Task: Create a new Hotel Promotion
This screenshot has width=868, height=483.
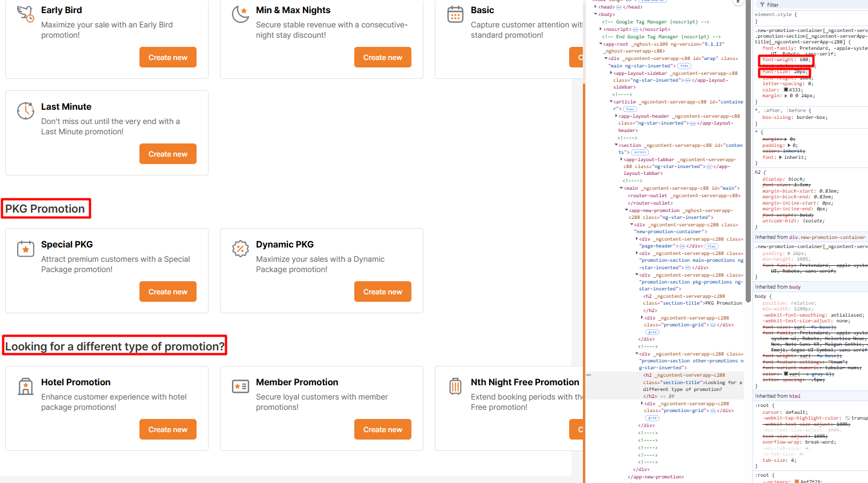Action: (168, 429)
